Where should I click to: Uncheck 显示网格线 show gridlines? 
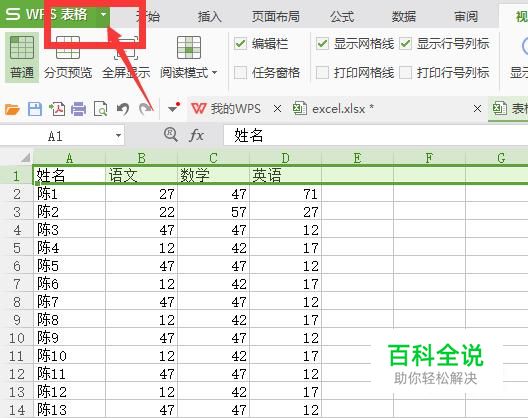tap(322, 44)
